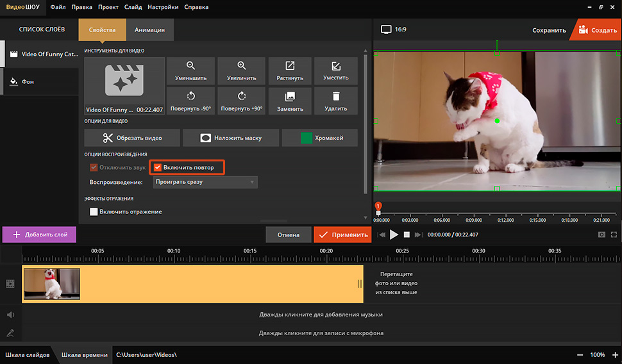Screen dimensions: 622x364
Task: Click the Обрезать видео button
Action: pos(131,138)
